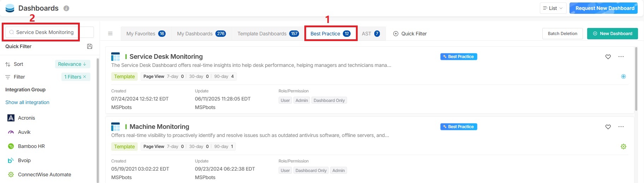This screenshot has width=644, height=183.
Task: Favorite the Service Desk Monitoring dashboard
Action: (x=608, y=57)
